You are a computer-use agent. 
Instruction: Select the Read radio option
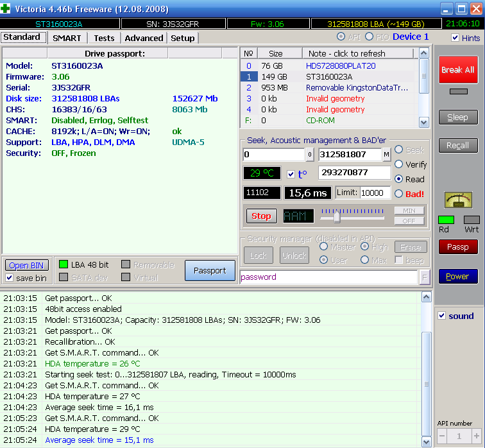(x=398, y=179)
